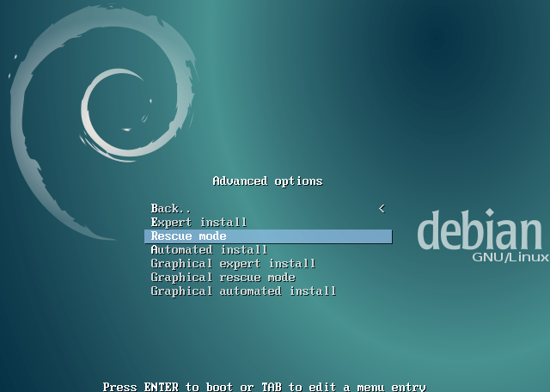Click the empty right end of the highlight bar
The image size is (550, 392).
tap(361, 236)
